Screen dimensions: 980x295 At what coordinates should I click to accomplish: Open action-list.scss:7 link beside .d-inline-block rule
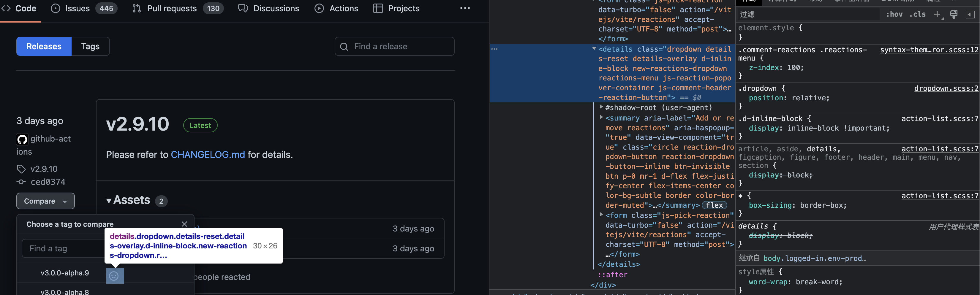tap(939, 119)
